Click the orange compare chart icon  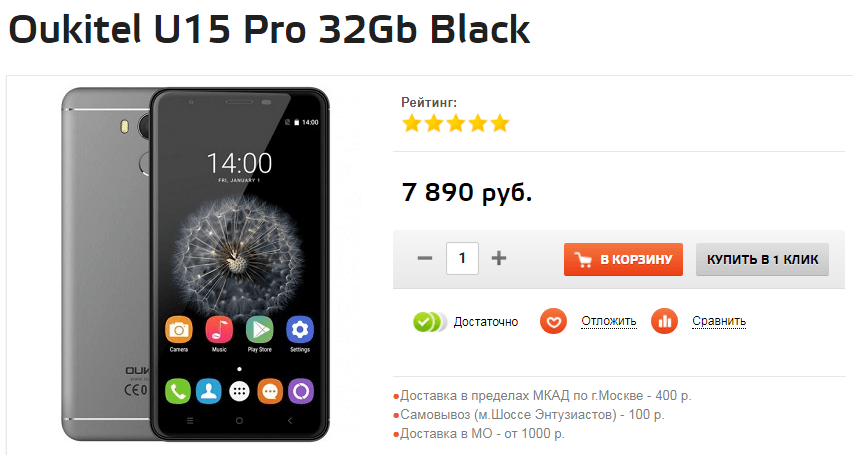(664, 321)
